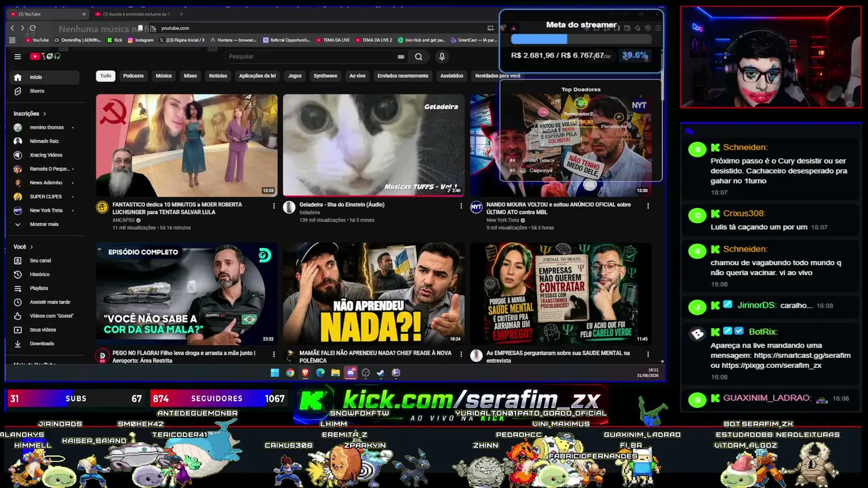Image resolution: width=868 pixels, height=488 pixels.
Task: Reload the YouTube page
Action: click(x=33, y=28)
